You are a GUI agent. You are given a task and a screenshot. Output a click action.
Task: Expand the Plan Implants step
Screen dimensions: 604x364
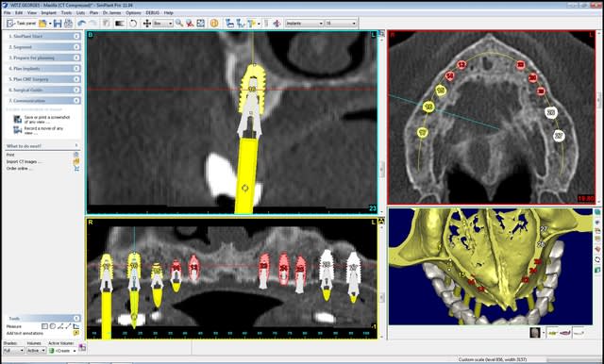click(76, 69)
